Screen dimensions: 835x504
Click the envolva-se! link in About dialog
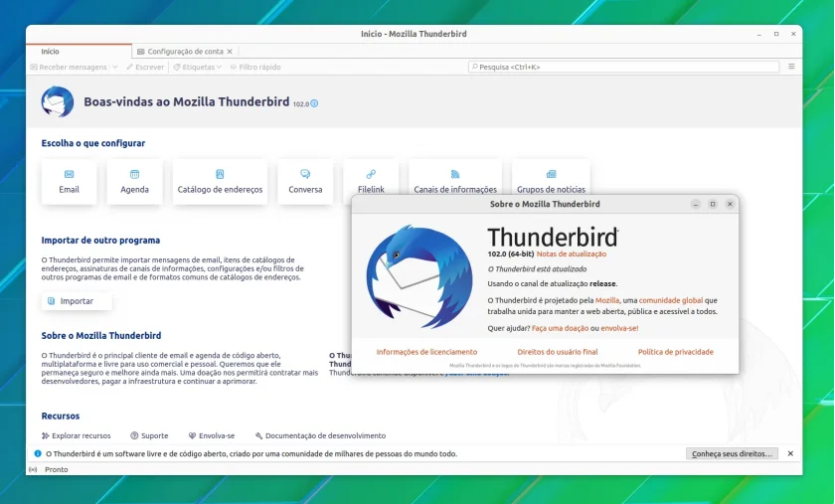coord(619,328)
